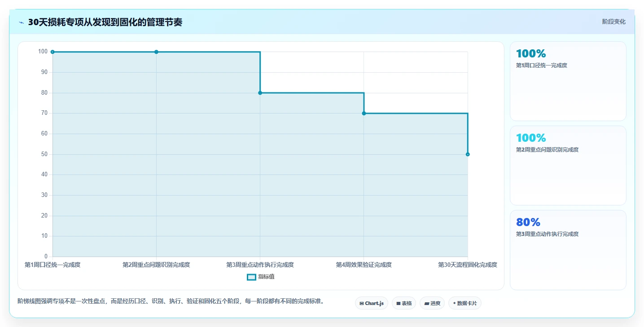Click x-axis label 第3周重点动作执行完成度

point(260,265)
